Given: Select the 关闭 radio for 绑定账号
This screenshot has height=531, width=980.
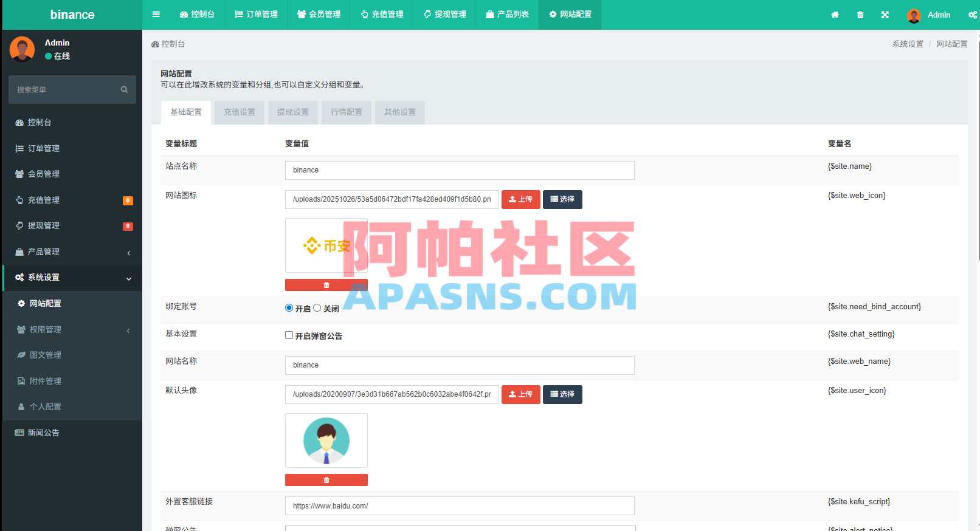Looking at the screenshot, I should pyautogui.click(x=317, y=308).
